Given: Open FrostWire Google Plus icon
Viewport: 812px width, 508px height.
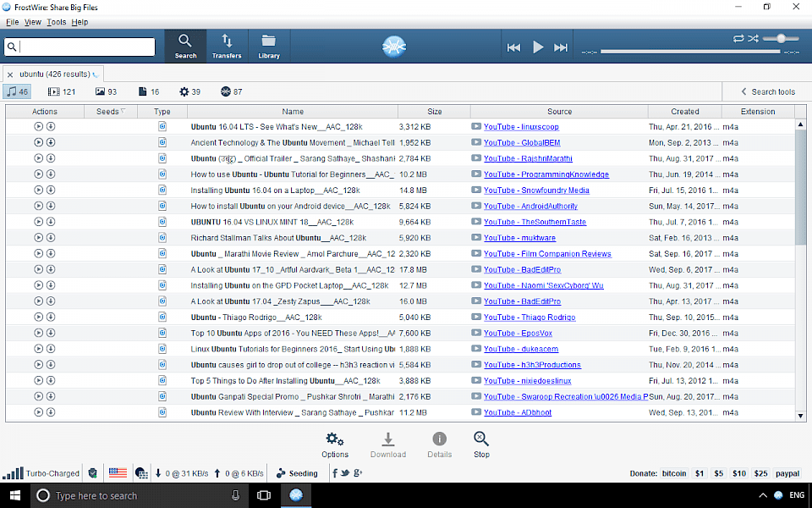Looking at the screenshot, I should (357, 472).
